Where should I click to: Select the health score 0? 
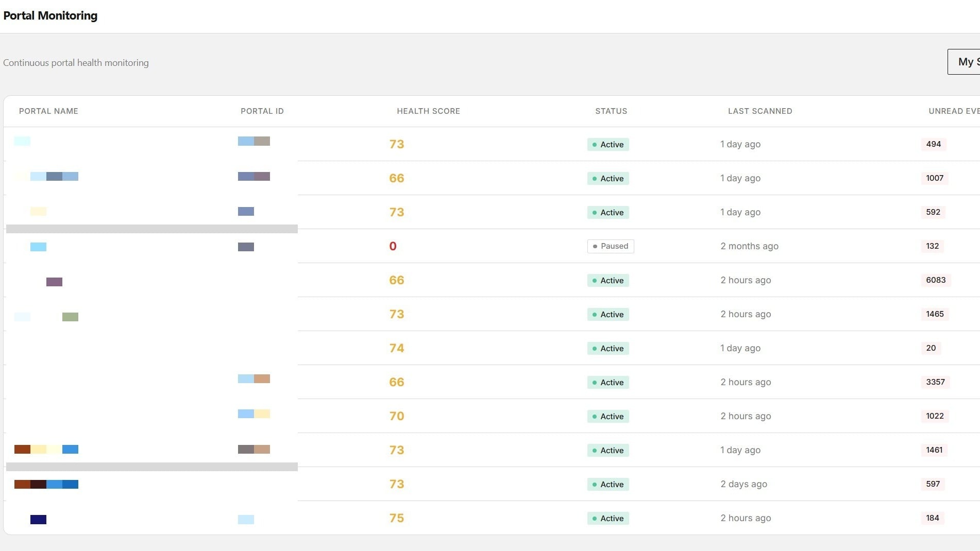pos(393,246)
